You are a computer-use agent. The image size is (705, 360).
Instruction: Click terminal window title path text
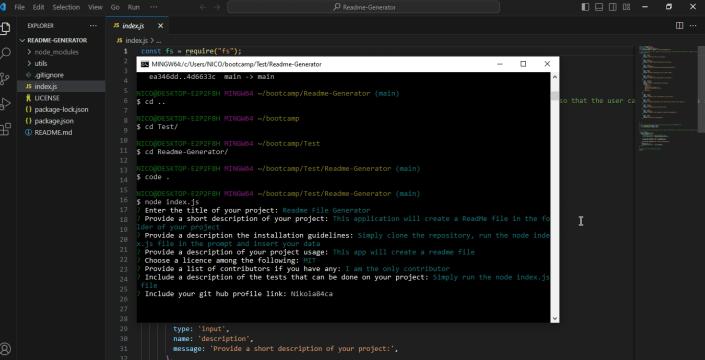click(237, 64)
